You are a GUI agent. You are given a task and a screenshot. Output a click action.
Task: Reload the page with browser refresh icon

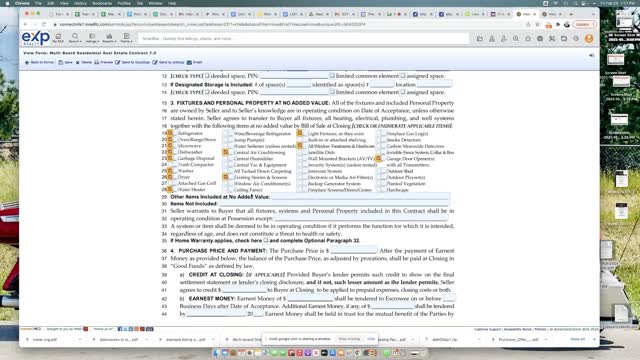pos(44,24)
